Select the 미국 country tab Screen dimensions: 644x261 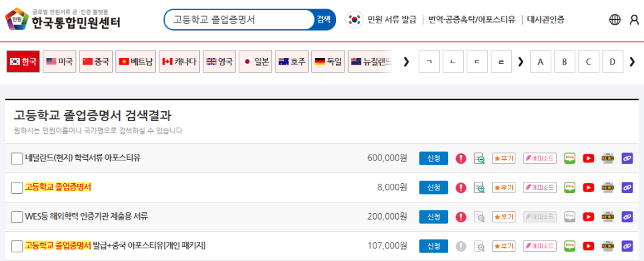coord(59,61)
